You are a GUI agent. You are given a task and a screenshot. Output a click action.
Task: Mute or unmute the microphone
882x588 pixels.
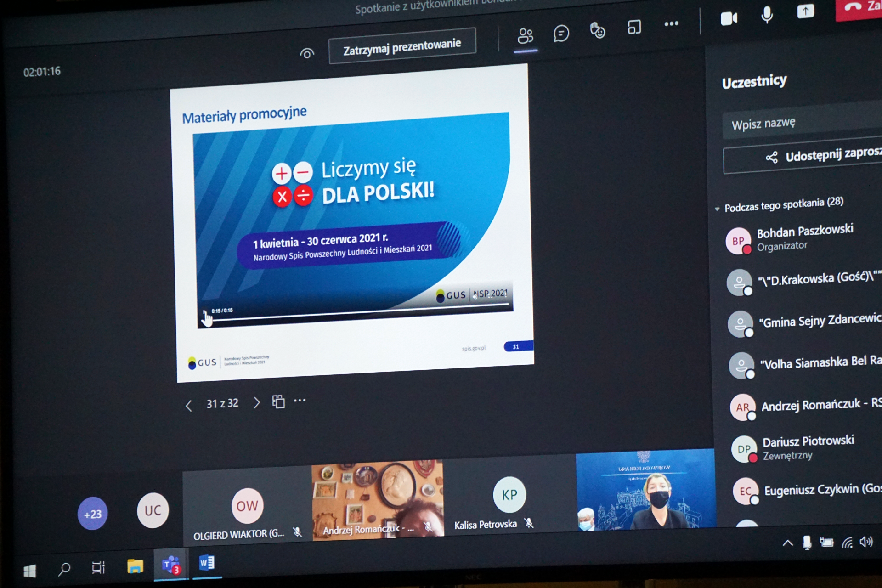pyautogui.click(x=767, y=15)
